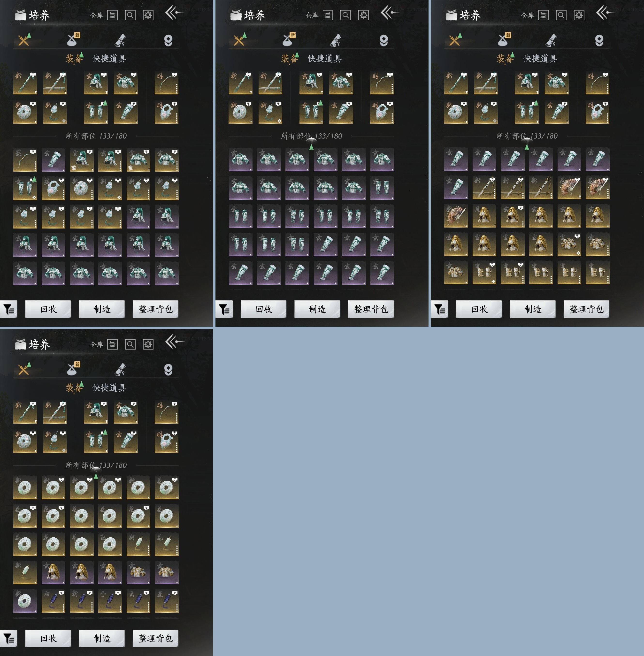This screenshot has height=656, width=644.
Task: Click 回收 button below the jade rings grid
Action: click(x=48, y=638)
